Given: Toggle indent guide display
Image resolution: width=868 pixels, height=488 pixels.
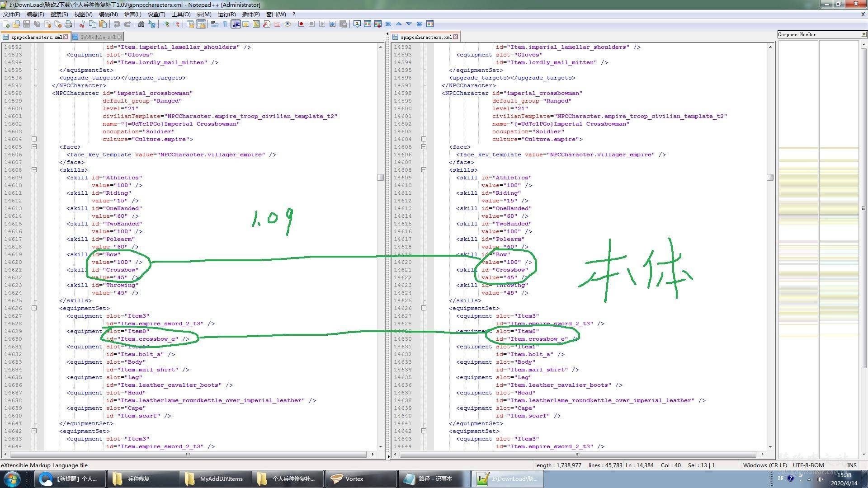Looking at the screenshot, I should [236, 24].
